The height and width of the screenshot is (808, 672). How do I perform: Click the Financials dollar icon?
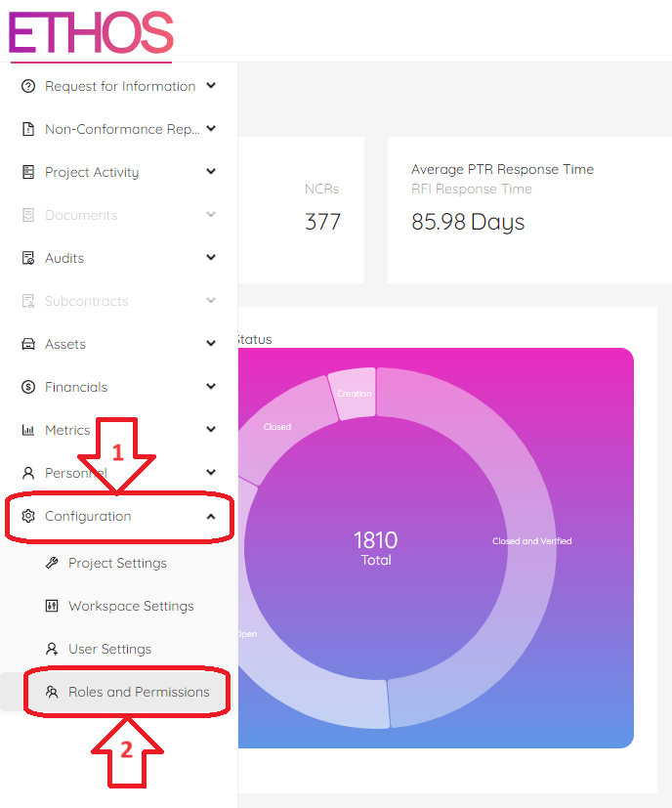[27, 387]
